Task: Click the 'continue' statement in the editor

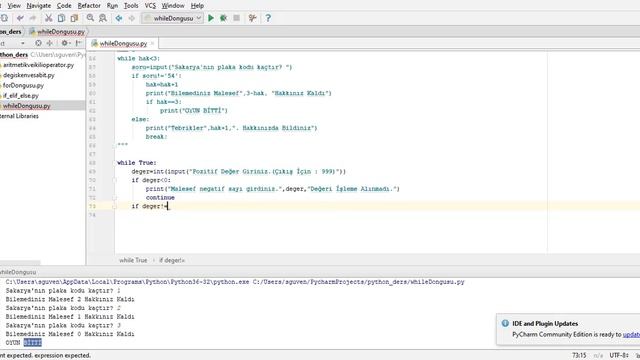Action: point(160,198)
